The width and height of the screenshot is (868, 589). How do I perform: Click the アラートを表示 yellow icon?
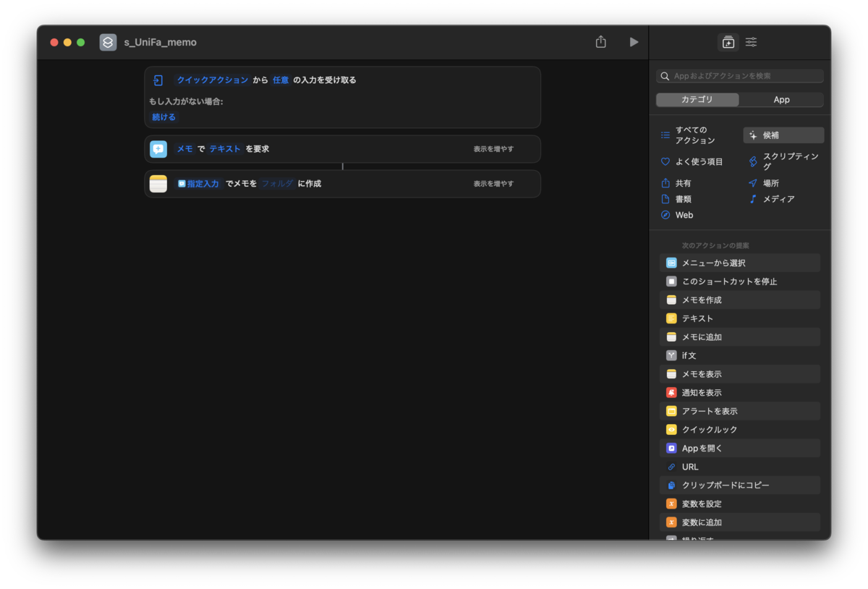click(x=671, y=411)
